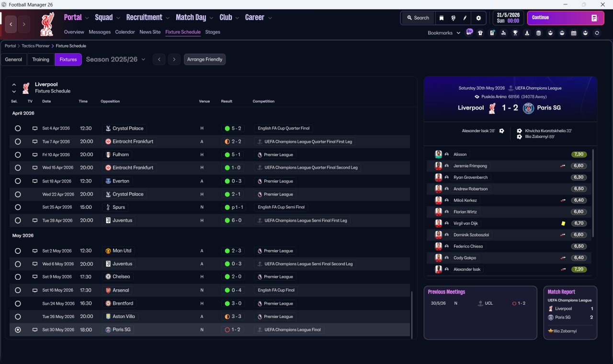Switch to the Overview tab
Image resolution: width=613 pixels, height=364 pixels.
74,32
